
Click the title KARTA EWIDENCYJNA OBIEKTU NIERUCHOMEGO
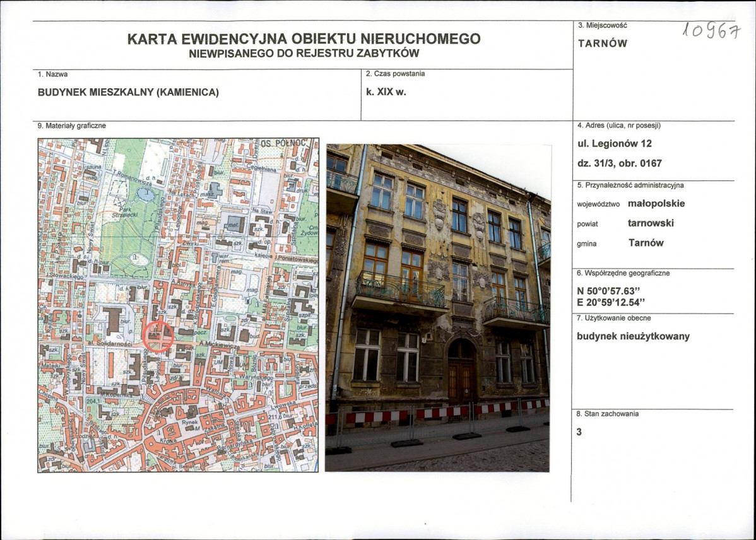tap(304, 38)
